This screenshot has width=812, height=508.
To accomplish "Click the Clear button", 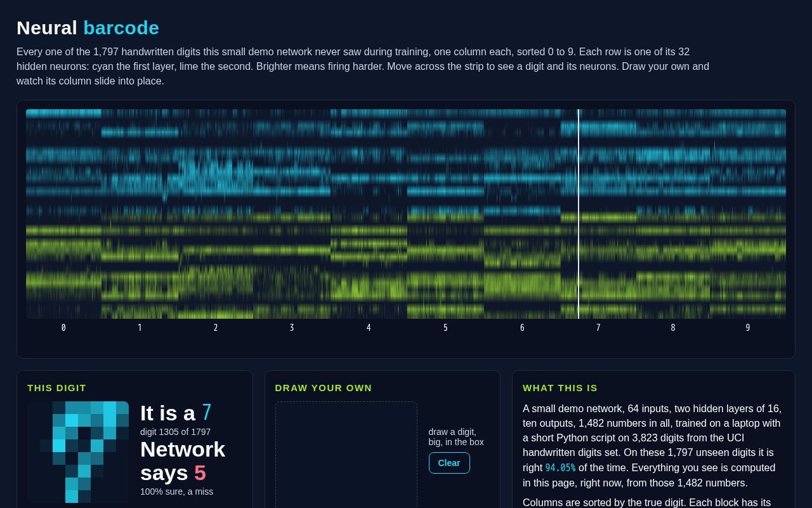I will [x=449, y=463].
